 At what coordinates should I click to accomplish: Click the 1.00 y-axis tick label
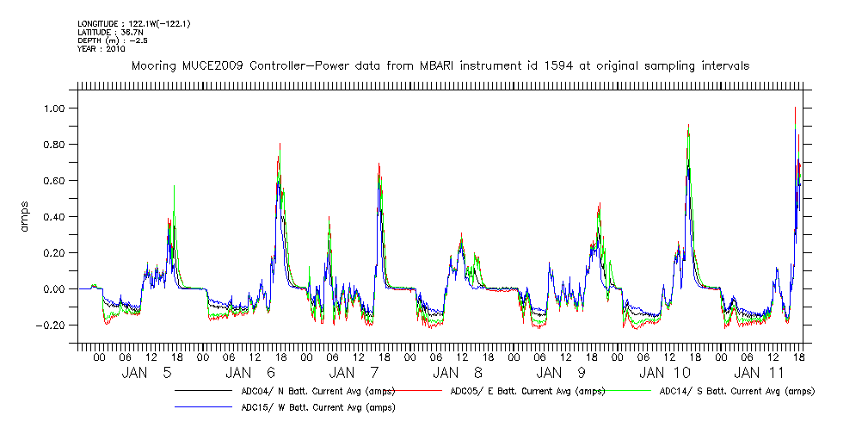[58, 108]
